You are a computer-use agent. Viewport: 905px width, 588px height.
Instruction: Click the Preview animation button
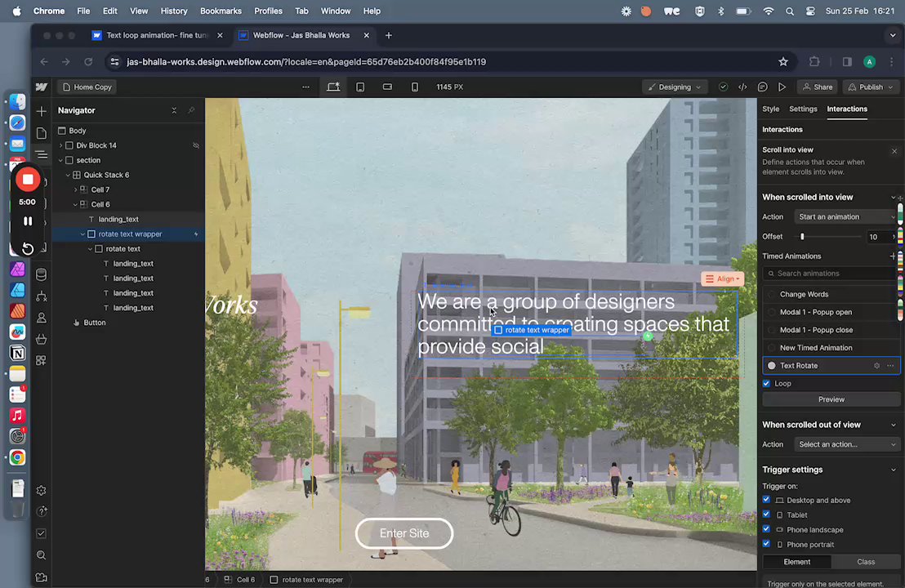[831, 399]
